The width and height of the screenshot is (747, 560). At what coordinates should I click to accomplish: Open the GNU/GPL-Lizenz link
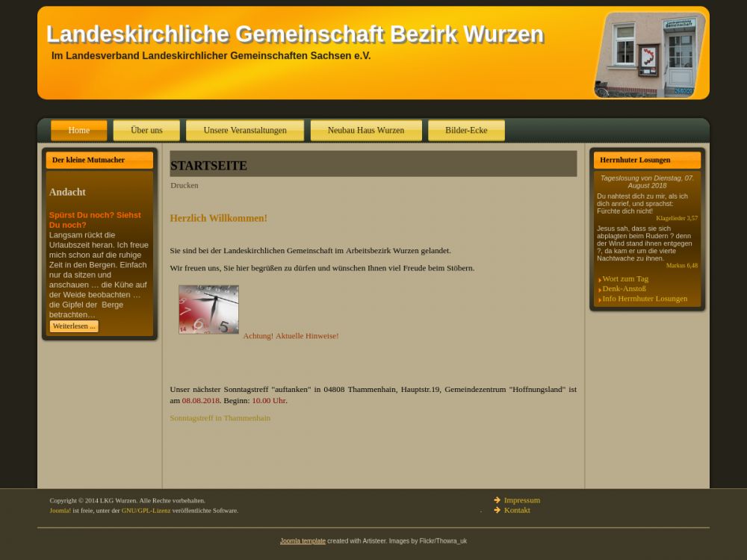pyautogui.click(x=146, y=511)
